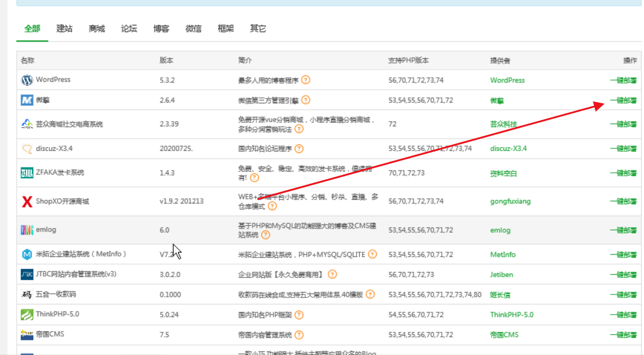Viewport: 644px width, 355px height.
Task: Select the 论坛 tab
Action: tap(129, 28)
